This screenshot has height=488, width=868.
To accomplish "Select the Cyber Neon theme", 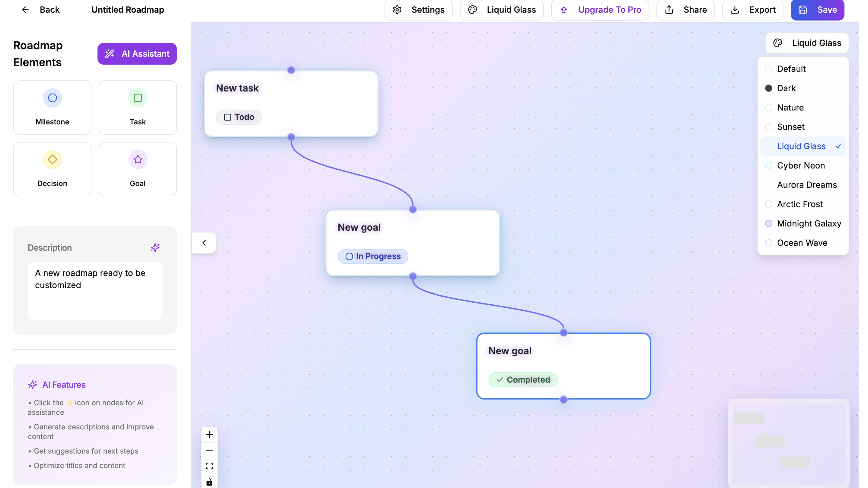I will click(x=801, y=165).
